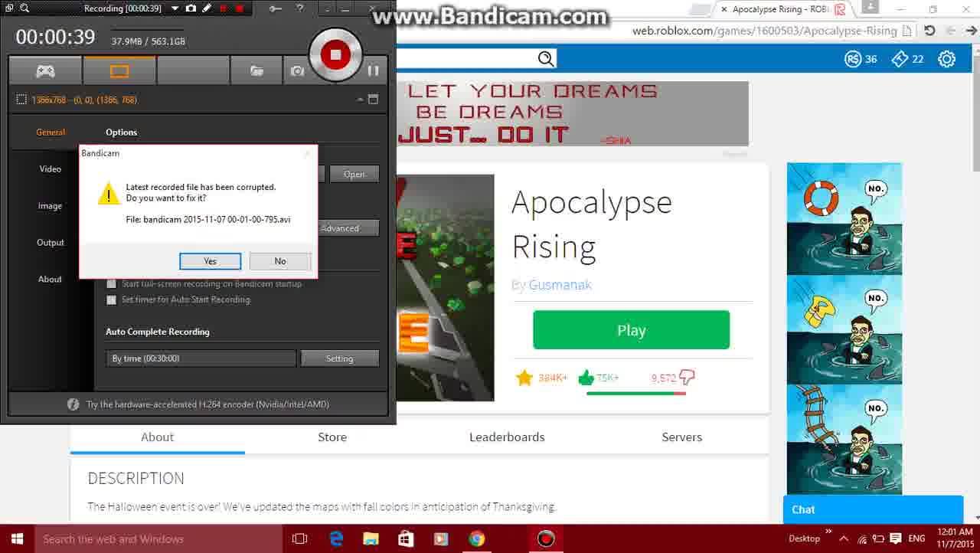The image size is (980, 553).
Task: Like the game with thumbs up
Action: pyautogui.click(x=586, y=378)
